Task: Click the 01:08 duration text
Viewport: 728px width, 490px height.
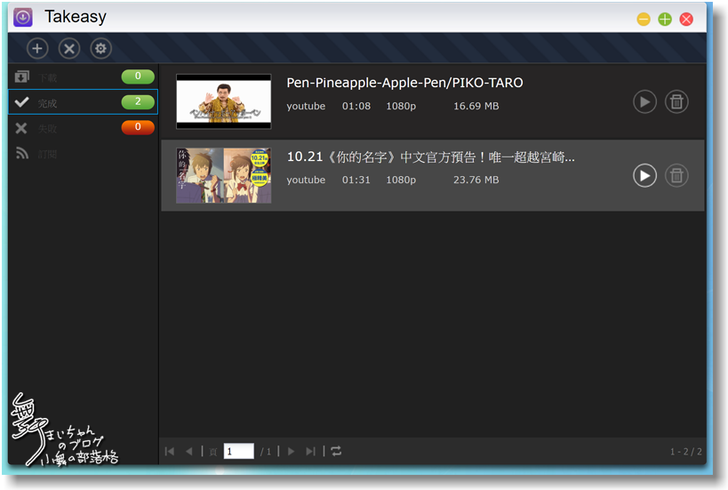Action: (x=356, y=106)
